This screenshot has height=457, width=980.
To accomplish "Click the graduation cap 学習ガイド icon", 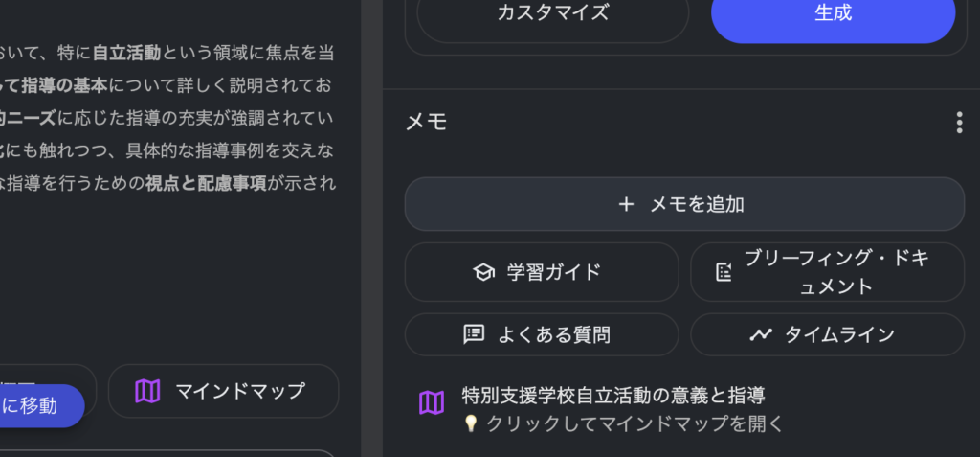I will (483, 272).
